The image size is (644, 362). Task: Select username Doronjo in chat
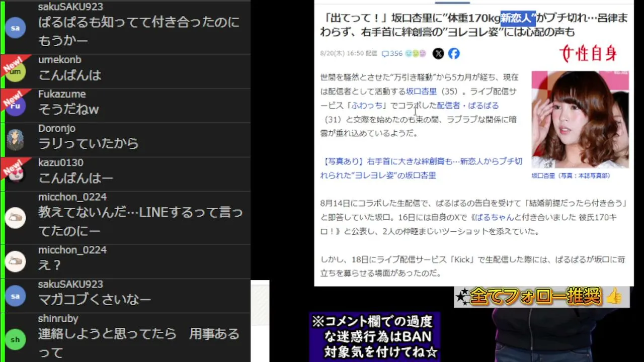pos(57,128)
